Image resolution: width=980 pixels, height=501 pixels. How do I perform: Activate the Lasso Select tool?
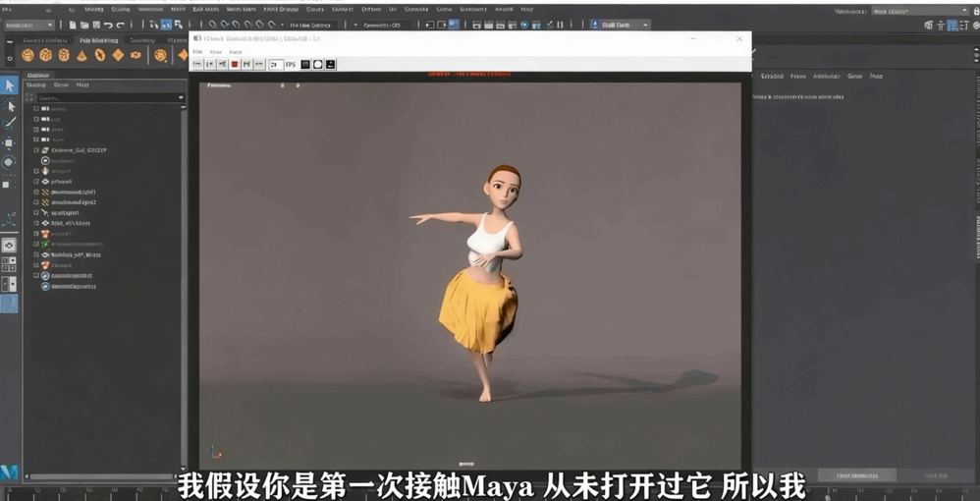(9, 104)
